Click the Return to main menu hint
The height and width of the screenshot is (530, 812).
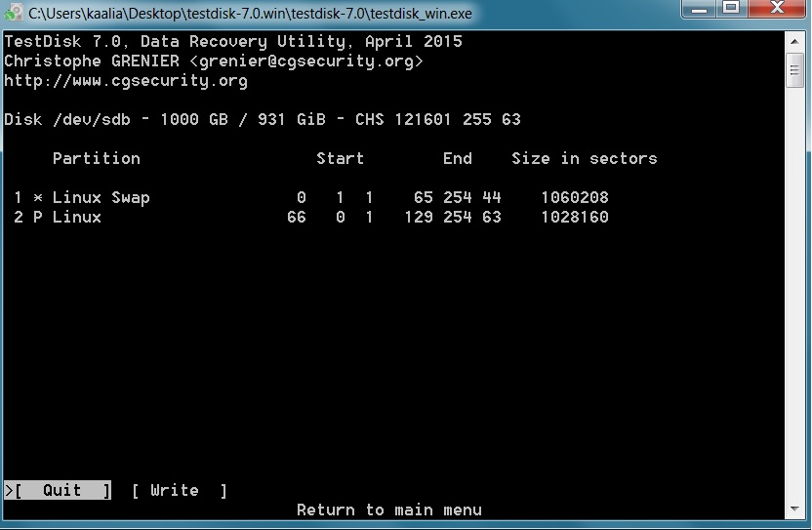coord(389,510)
